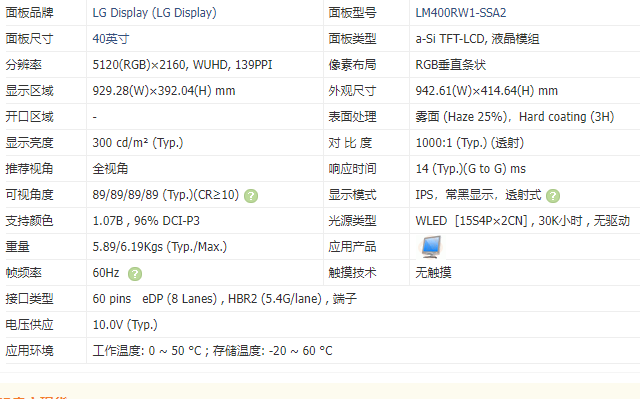The height and width of the screenshot is (399, 640).
Task: Click backlight value WLED [15S4P×2CN]
Action: (472, 221)
